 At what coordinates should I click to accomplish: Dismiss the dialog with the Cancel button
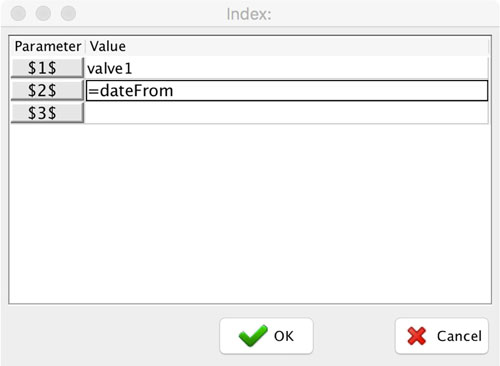coord(442,336)
